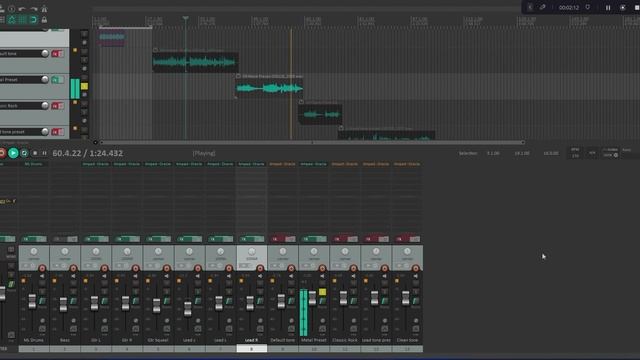Image resolution: width=640 pixels, height=360 pixels.
Task: Click the volume knob on Classic Rock track panel
Action: [x=45, y=106]
